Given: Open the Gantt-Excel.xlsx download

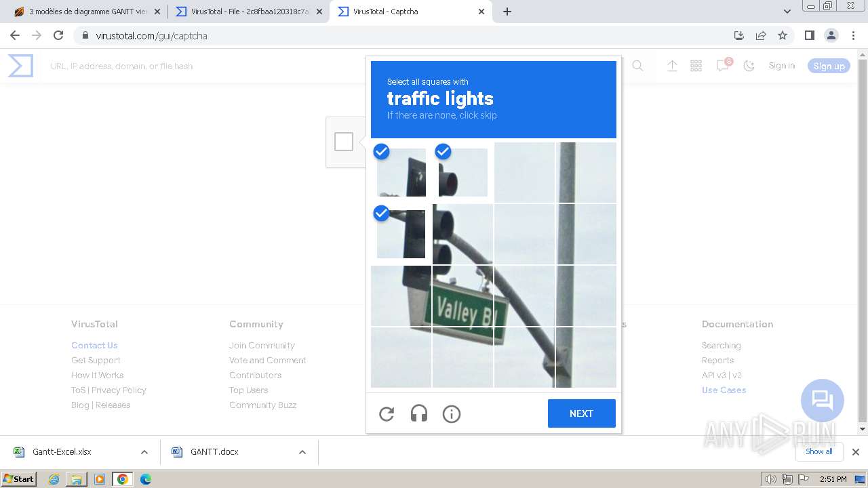Looking at the screenshot, I should point(62,452).
